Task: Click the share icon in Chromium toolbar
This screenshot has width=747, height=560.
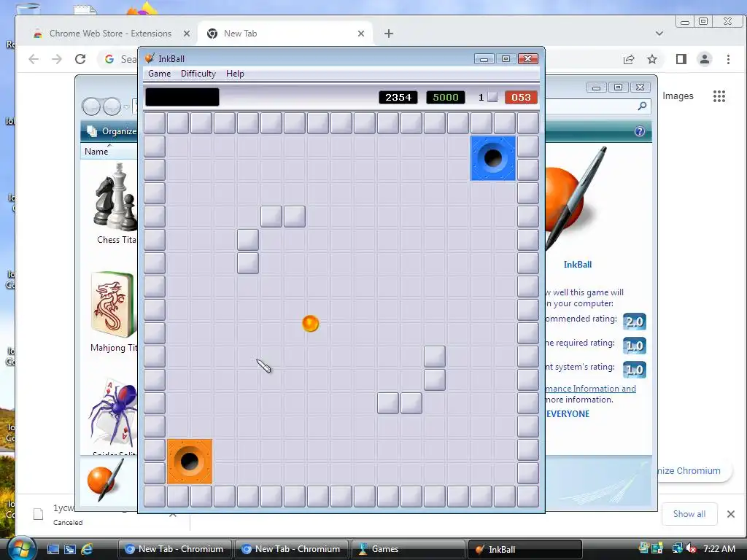Action: [x=629, y=59]
